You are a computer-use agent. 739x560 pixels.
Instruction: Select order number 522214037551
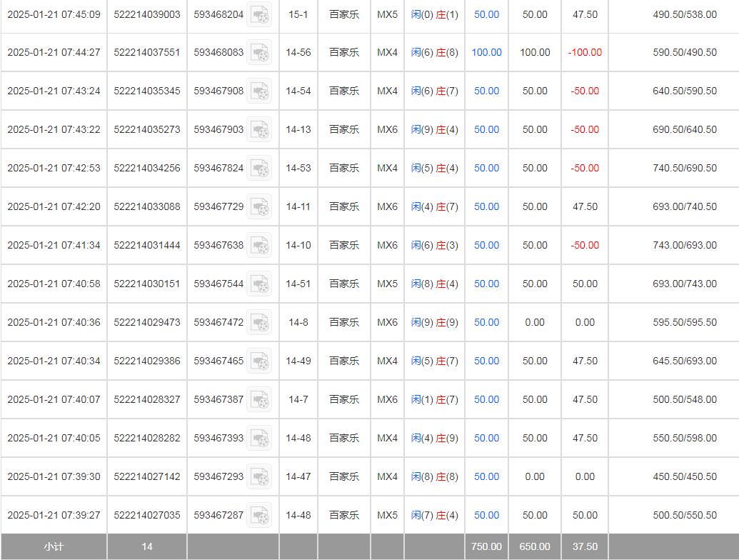pos(147,53)
